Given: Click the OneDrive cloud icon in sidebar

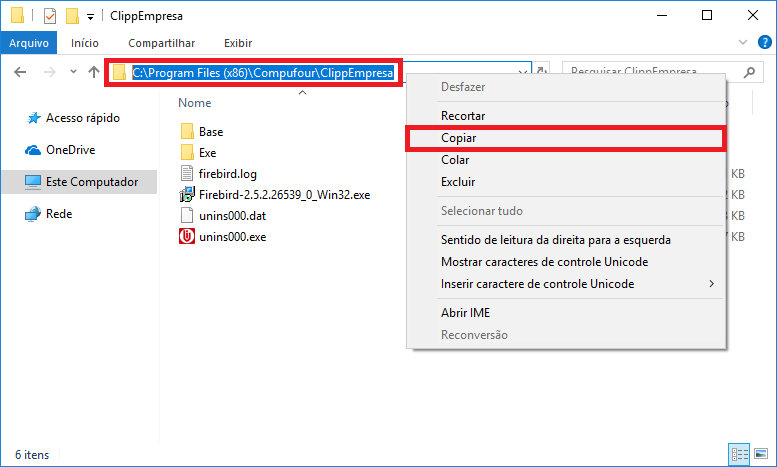Looking at the screenshot, I should pos(32,150).
